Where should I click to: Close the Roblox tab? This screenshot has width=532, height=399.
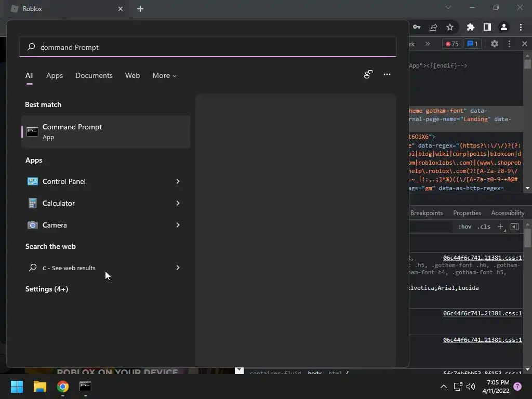[x=121, y=9]
